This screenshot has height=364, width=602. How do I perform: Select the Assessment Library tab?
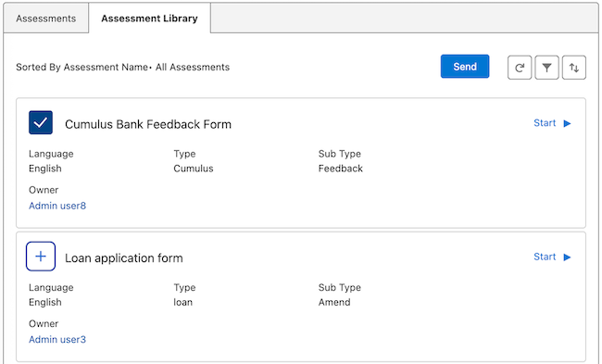149,19
